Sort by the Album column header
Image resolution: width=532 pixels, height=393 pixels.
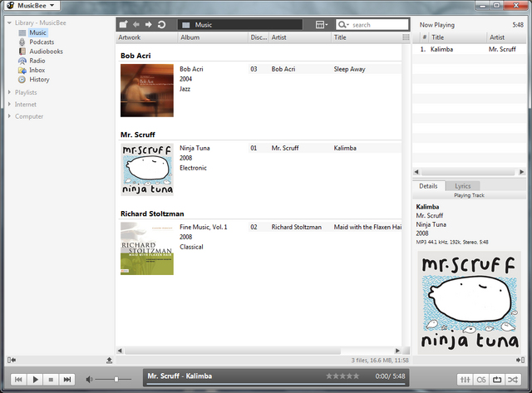pos(213,37)
